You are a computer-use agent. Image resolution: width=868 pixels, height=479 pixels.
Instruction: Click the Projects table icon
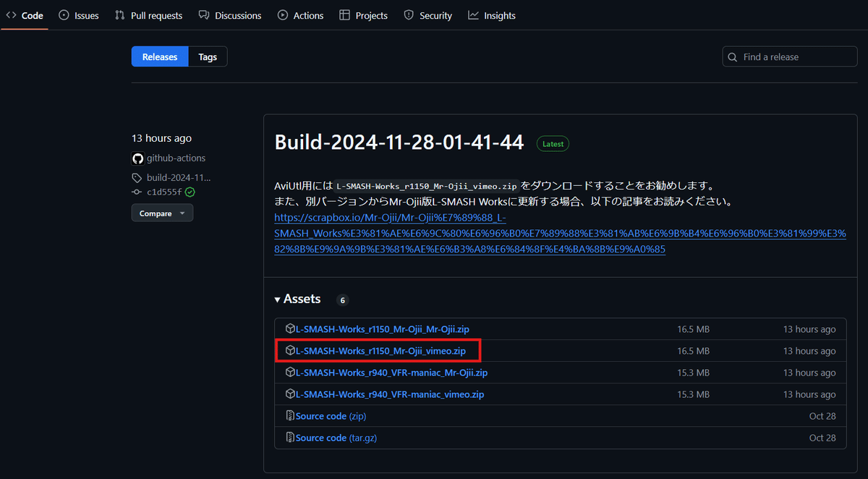click(x=345, y=15)
